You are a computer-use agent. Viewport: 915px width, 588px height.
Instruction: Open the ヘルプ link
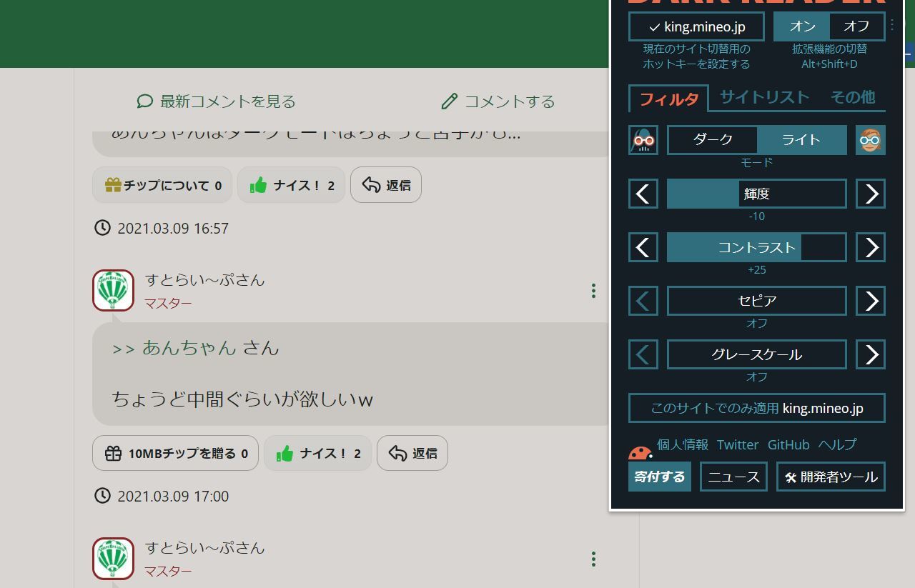pyautogui.click(x=837, y=444)
